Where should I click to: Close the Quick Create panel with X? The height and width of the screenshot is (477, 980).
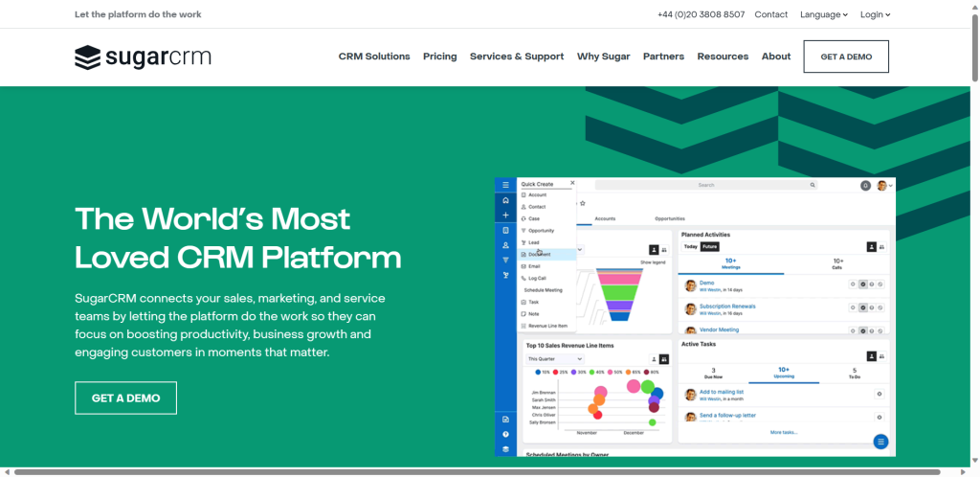572,183
